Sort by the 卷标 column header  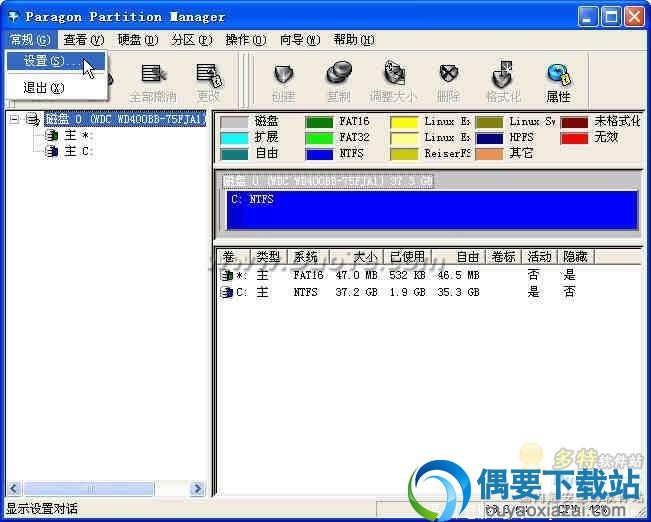tap(503, 257)
